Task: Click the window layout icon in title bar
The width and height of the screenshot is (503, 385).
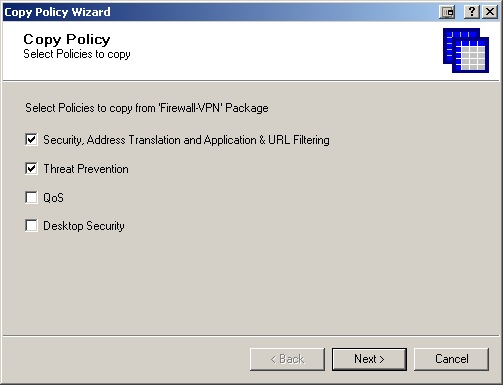Action: [x=447, y=12]
